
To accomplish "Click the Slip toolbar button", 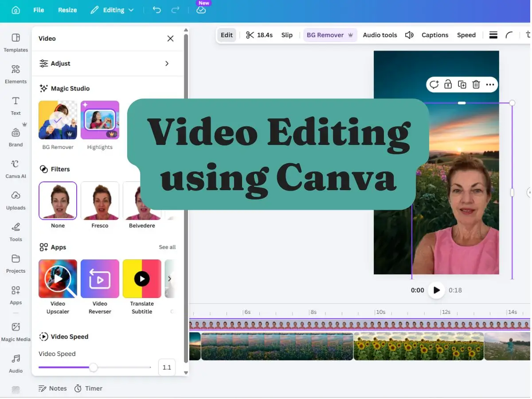I will [287, 35].
